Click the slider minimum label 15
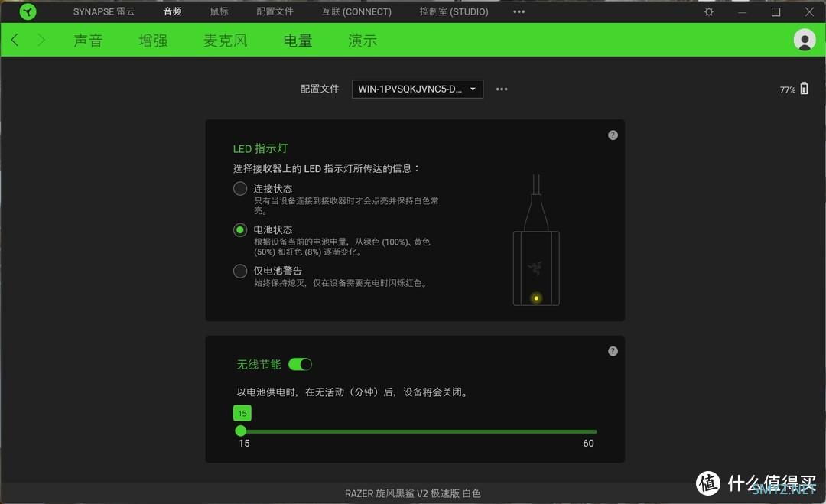826x504 pixels. pos(244,444)
